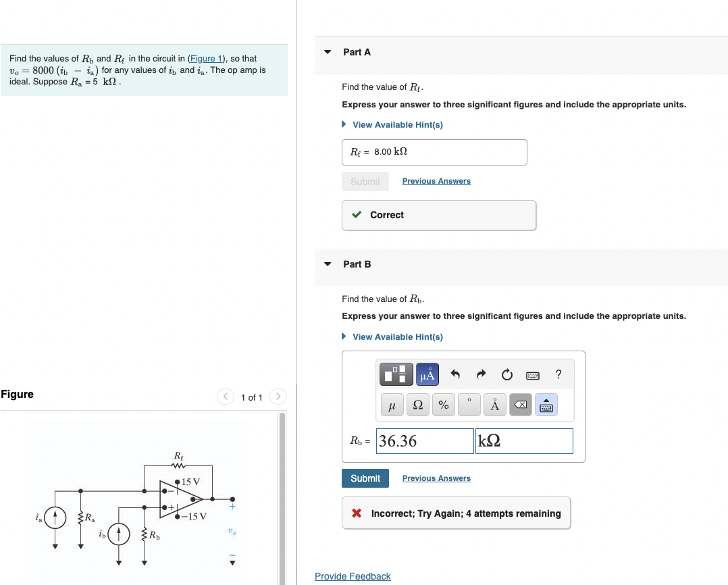
Task: Click the redo arrow in the answer toolbar
Action: click(x=481, y=374)
